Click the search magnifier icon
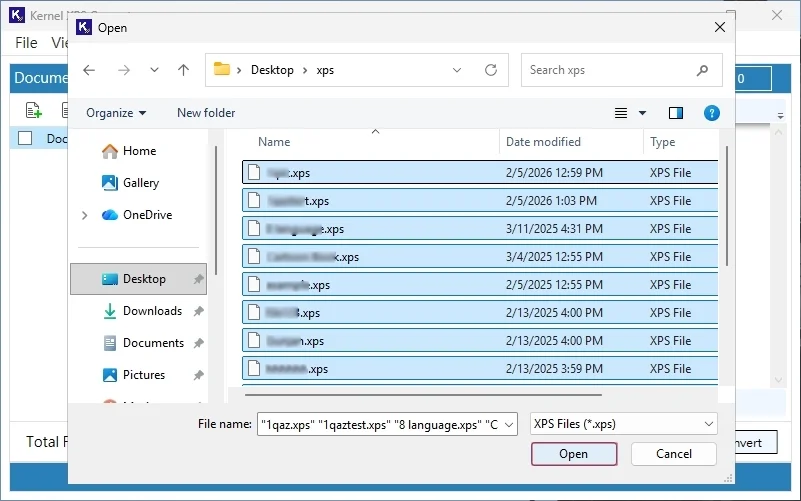Screen dimensions: 801x501 coord(702,70)
